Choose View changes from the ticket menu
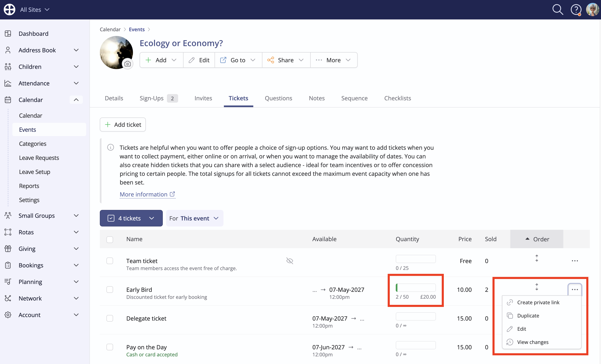Image resolution: width=601 pixels, height=364 pixels. [x=542, y=342]
